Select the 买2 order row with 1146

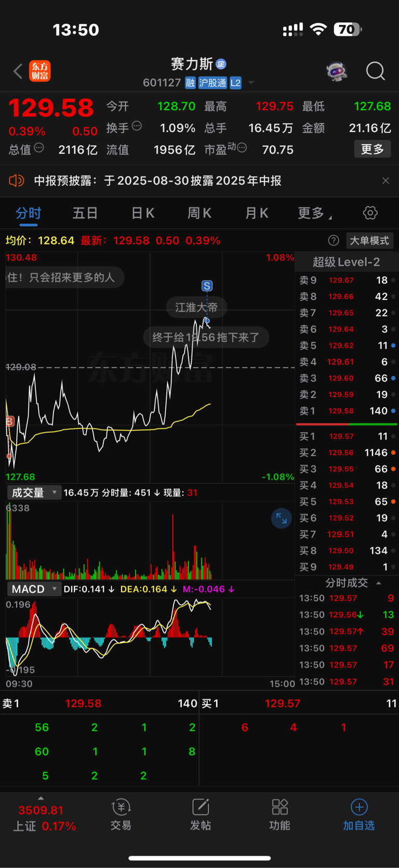click(x=347, y=452)
